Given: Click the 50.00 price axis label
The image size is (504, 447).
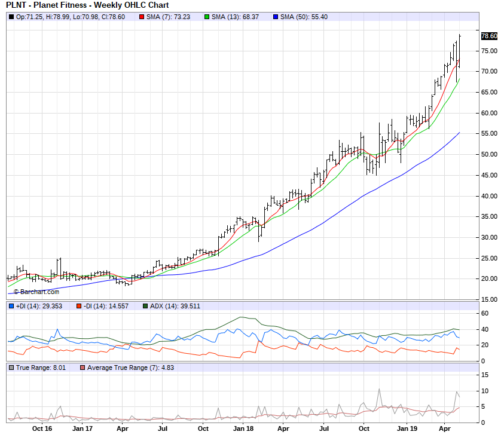Looking at the screenshot, I should pyautogui.click(x=489, y=155).
